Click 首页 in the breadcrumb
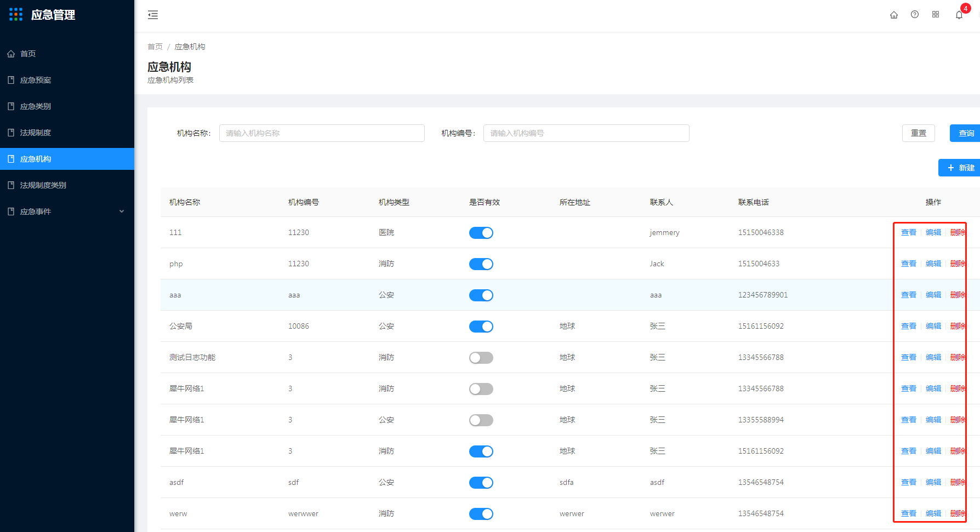The height and width of the screenshot is (532, 980). (x=155, y=47)
